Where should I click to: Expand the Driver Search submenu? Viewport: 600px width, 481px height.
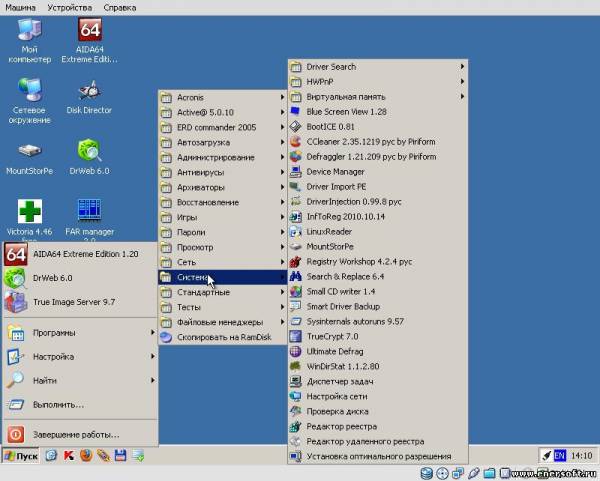378,67
